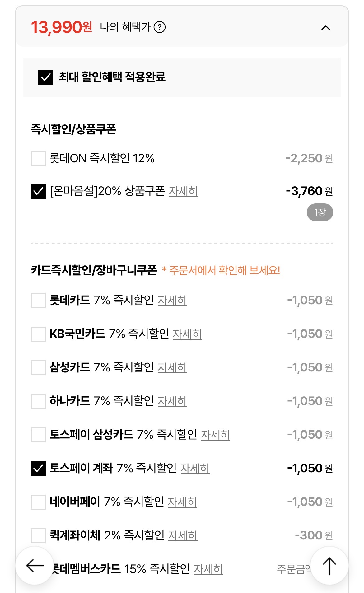Uncheck 토스페이 계좌 7% 즉시할인
364x593 pixels.
[38, 468]
